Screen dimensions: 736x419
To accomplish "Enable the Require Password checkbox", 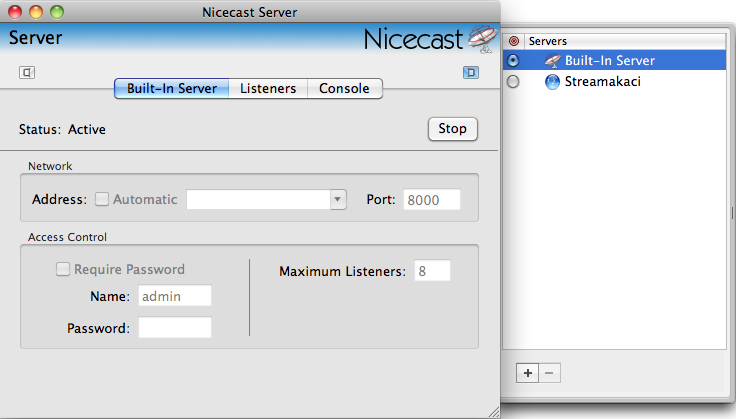I will click(63, 269).
